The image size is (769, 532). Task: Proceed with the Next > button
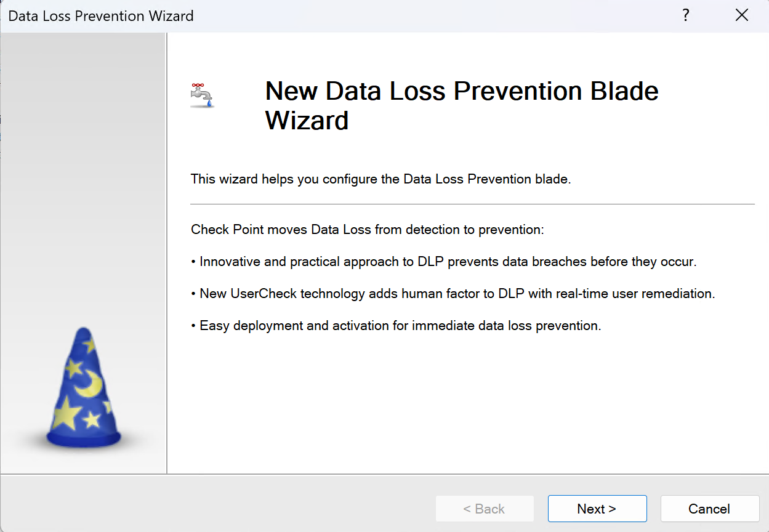[x=597, y=509]
